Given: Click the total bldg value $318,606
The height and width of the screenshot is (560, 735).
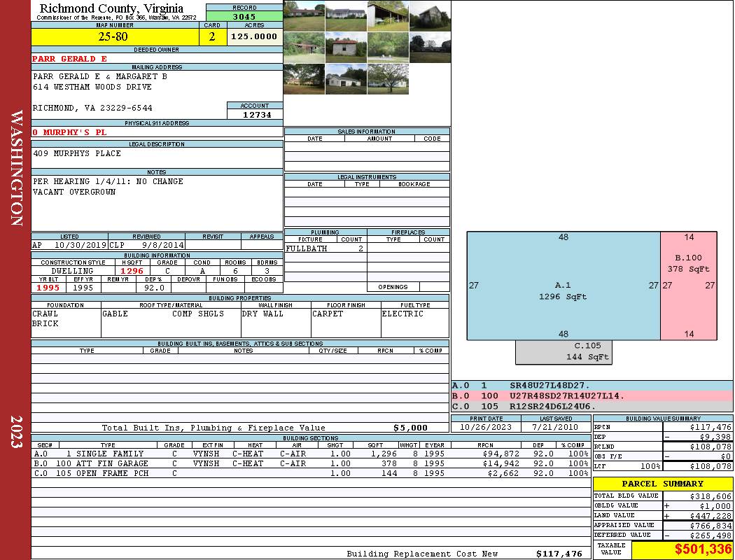Looking at the screenshot, I should tap(710, 496).
